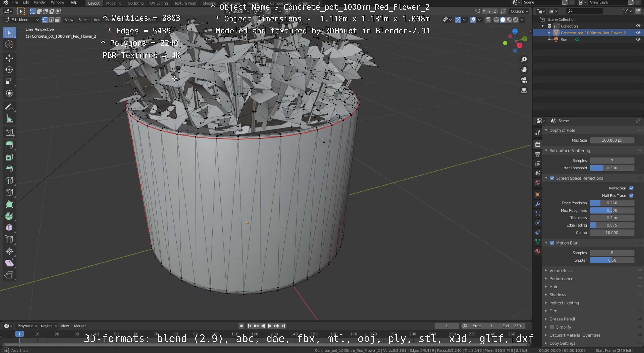Adjust the Max Roughness slider
644x353 pixels.
click(612, 210)
